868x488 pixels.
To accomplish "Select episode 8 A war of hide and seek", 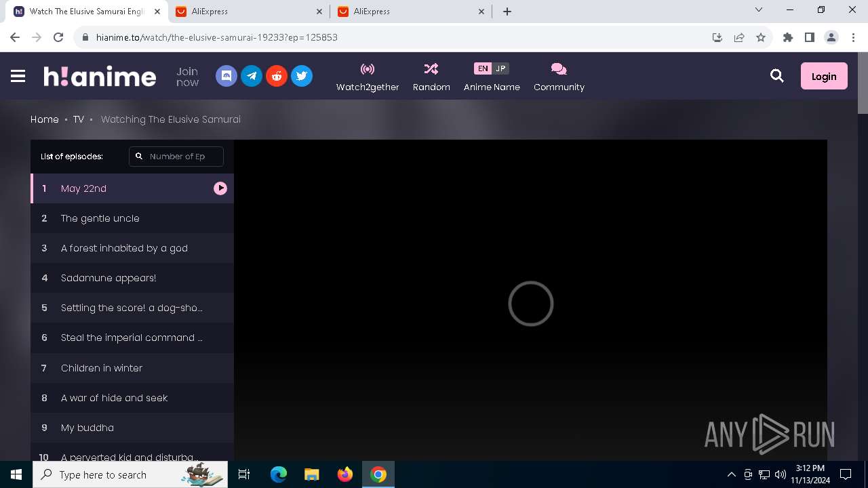I will [132, 398].
